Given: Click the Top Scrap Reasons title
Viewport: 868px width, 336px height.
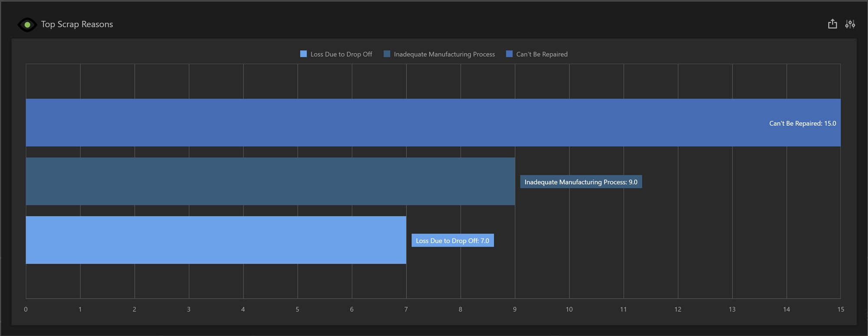Looking at the screenshot, I should pyautogui.click(x=77, y=24).
